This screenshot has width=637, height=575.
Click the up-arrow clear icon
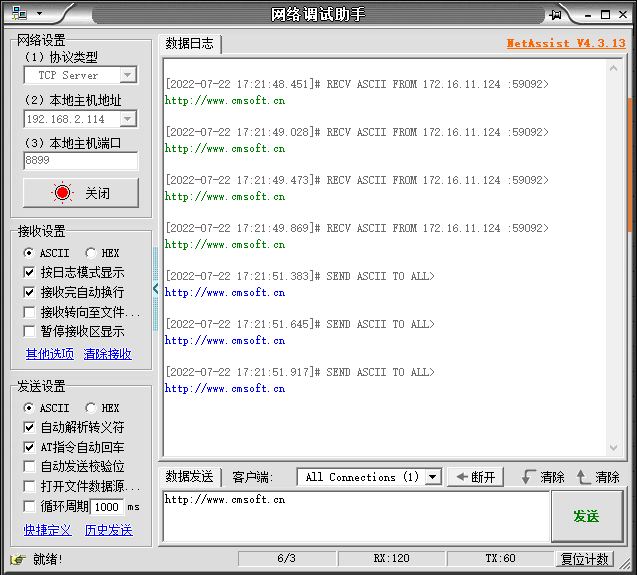click(583, 477)
